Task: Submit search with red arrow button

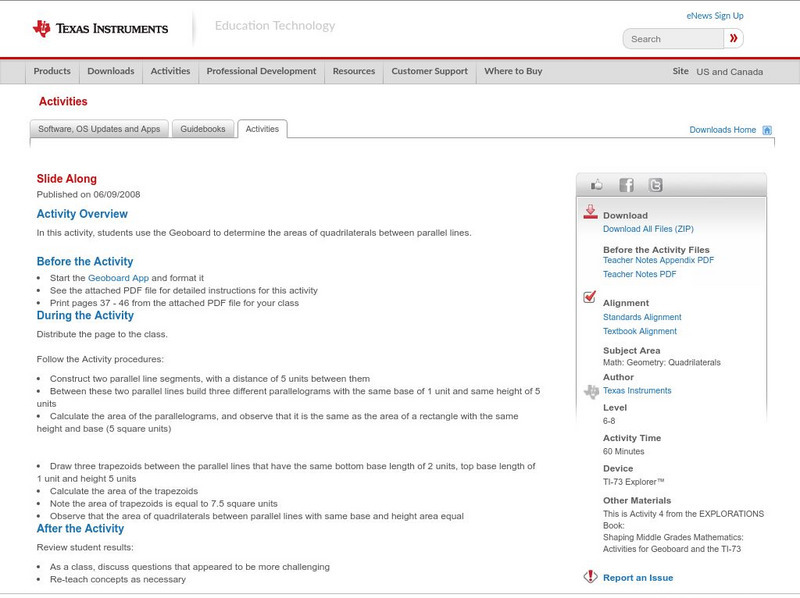Action: (x=733, y=38)
